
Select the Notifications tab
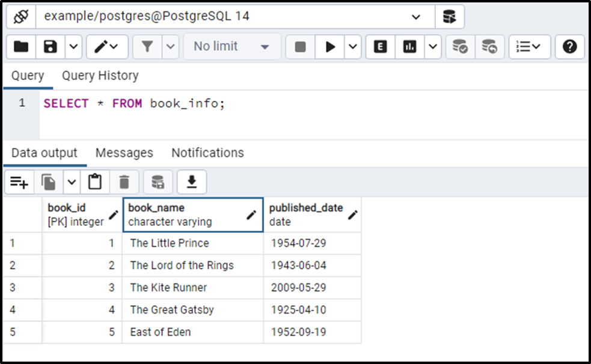(207, 153)
